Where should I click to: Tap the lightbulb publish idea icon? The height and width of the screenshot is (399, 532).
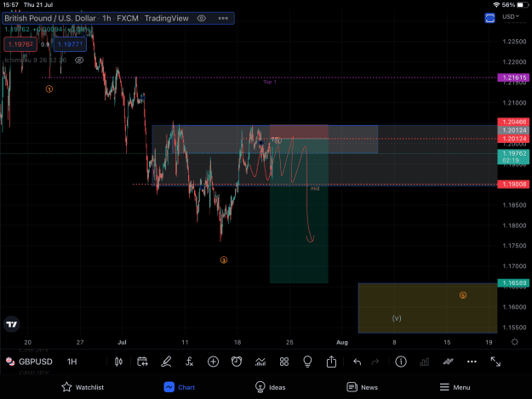307,362
